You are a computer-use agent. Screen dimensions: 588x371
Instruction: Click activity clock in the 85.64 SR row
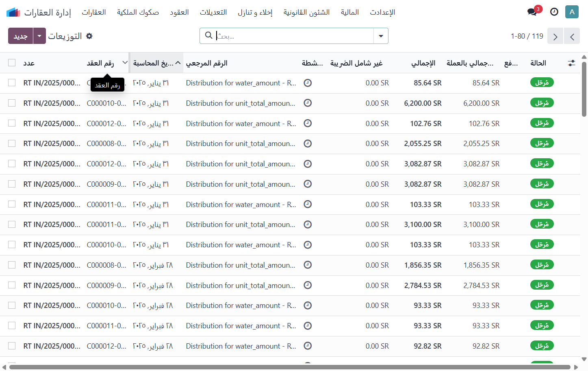coord(308,83)
